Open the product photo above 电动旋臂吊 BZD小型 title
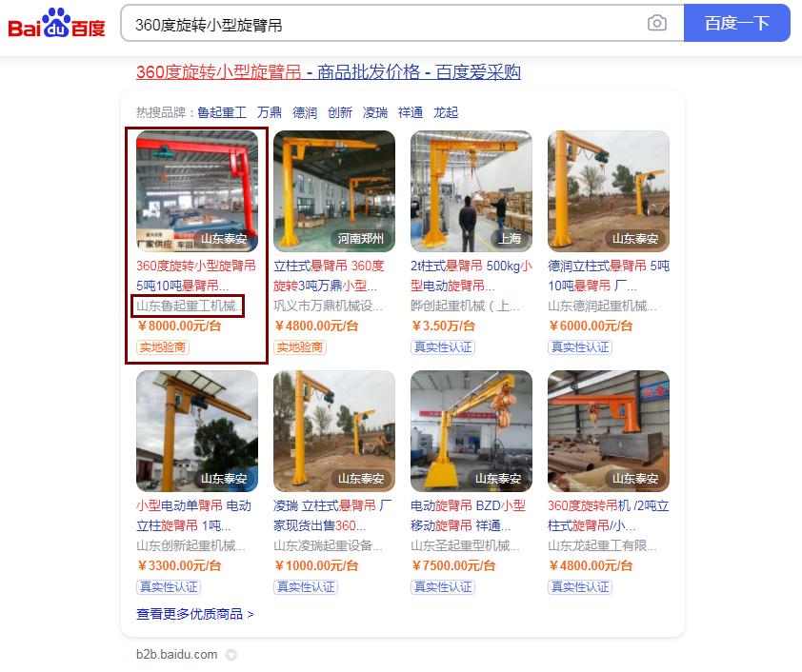This screenshot has width=802, height=672. pos(471,431)
